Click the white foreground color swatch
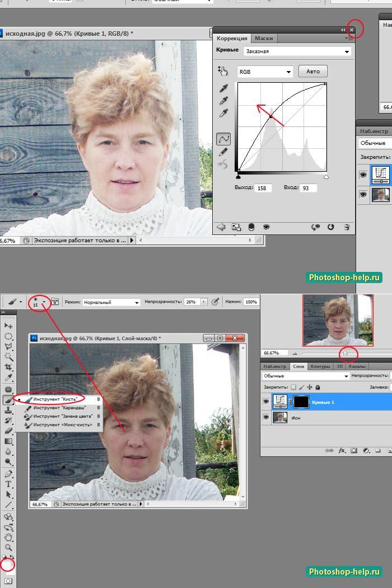 6,564
